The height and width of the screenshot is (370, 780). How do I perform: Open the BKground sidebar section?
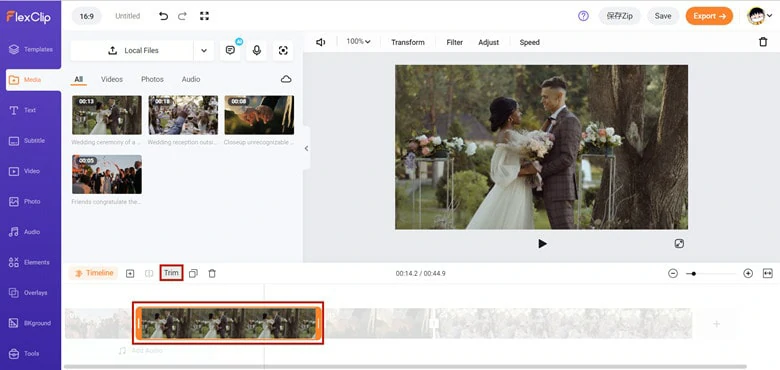(x=30, y=323)
